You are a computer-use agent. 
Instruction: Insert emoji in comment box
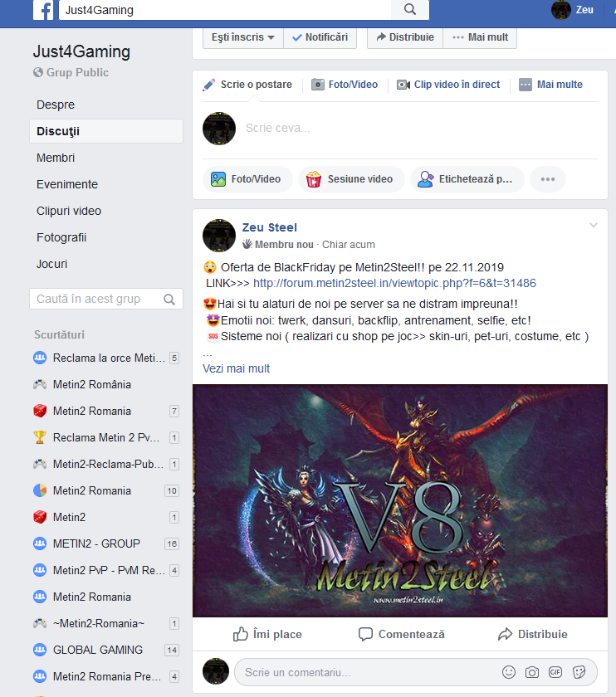509,672
